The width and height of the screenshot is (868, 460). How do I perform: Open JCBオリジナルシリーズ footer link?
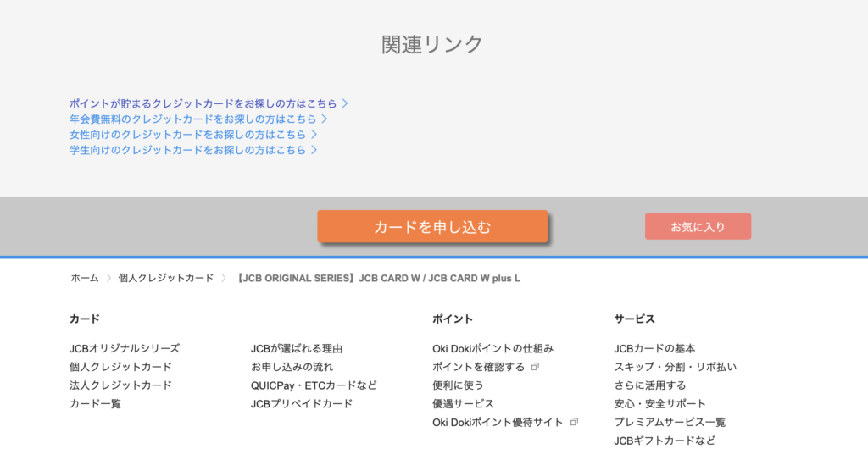[125, 349]
